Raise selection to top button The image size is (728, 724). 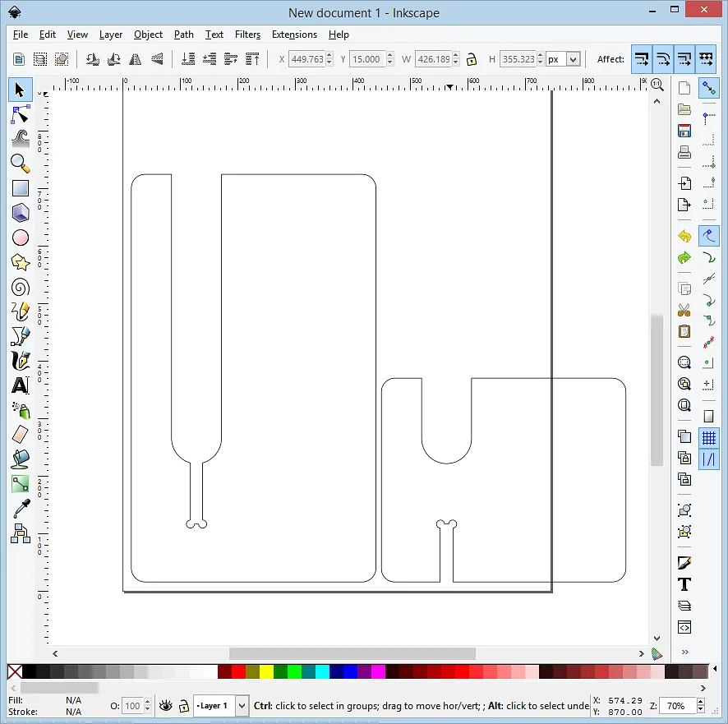click(252, 59)
